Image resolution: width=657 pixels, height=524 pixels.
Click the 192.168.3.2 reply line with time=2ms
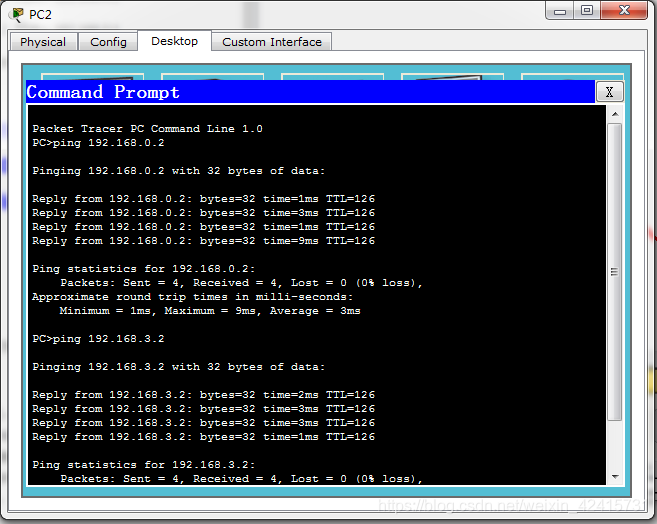[x=203, y=395]
